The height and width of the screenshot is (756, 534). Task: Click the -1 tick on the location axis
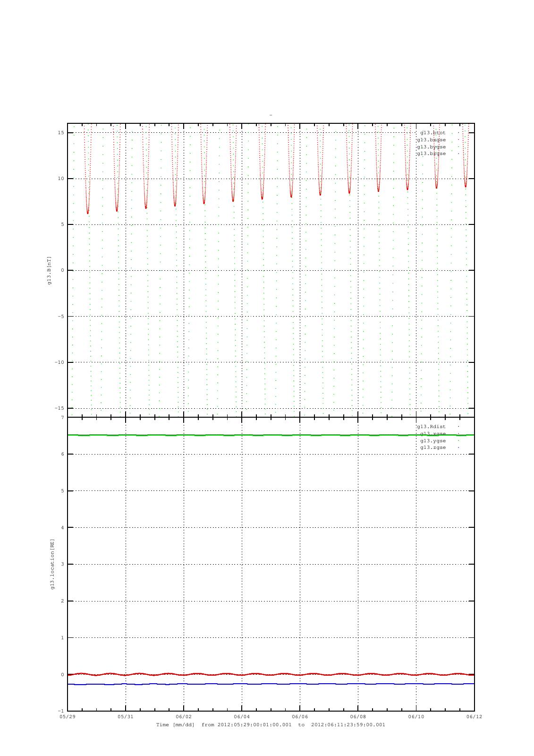tap(61, 711)
